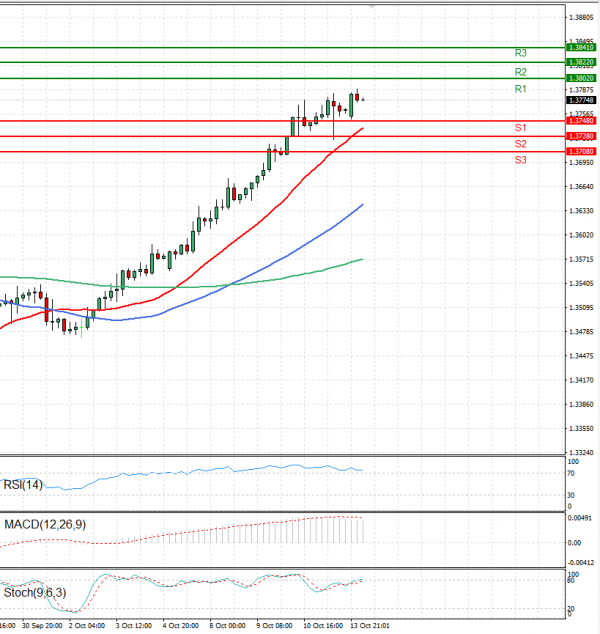Click the 3 Oct 12:00 time label
This screenshot has height=634, width=600.
coord(133,626)
